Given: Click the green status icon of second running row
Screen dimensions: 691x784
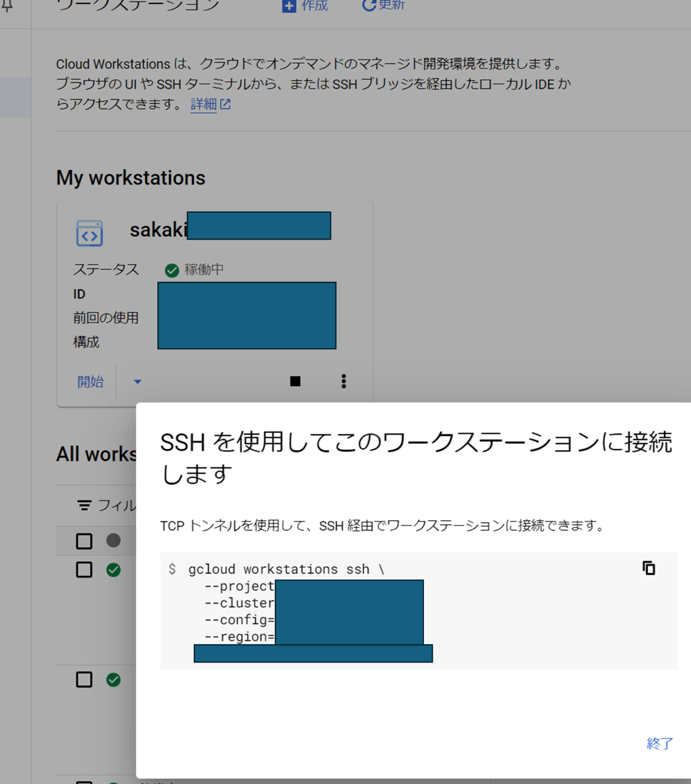Looking at the screenshot, I should point(114,680).
